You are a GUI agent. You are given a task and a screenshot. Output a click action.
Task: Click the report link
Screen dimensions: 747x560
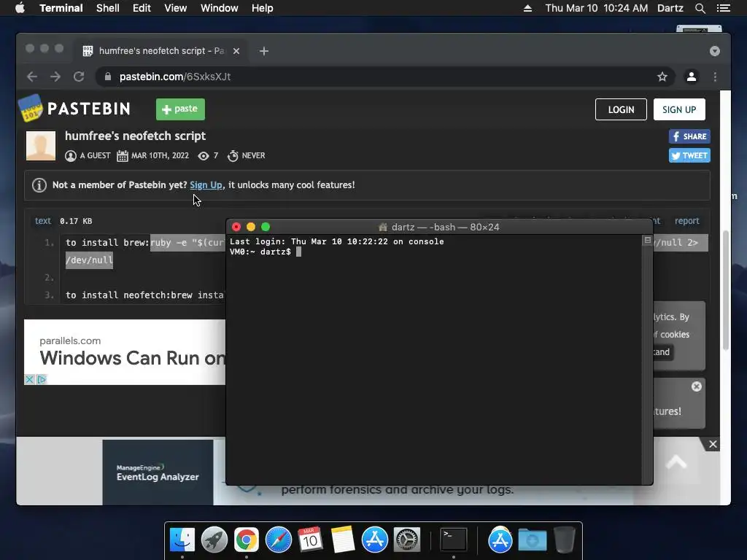[x=686, y=221]
